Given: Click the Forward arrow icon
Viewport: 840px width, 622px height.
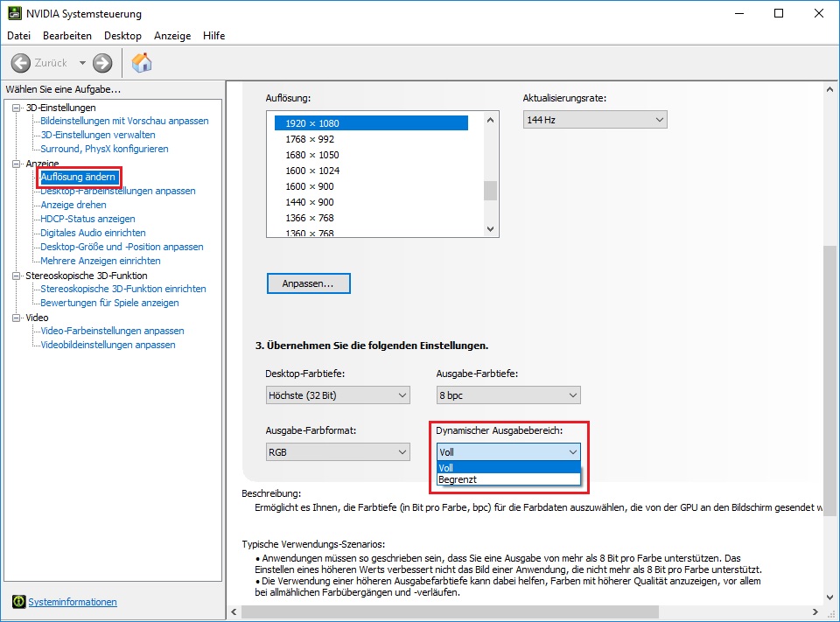Looking at the screenshot, I should (x=102, y=63).
